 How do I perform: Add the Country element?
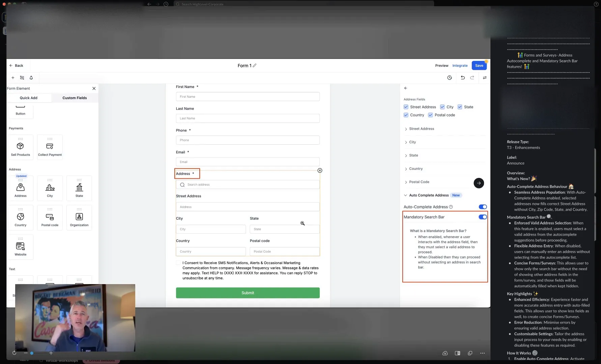(x=21, y=218)
